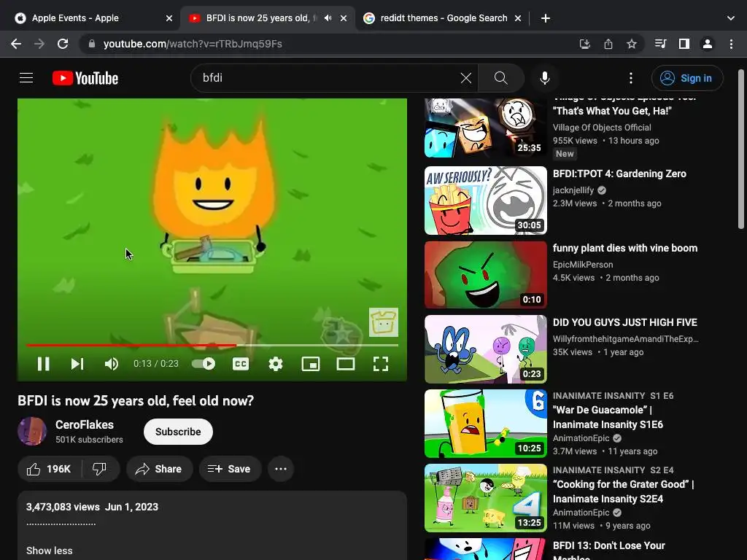Open the Village Of Objects Official channel
747x560 pixels.
(x=602, y=128)
